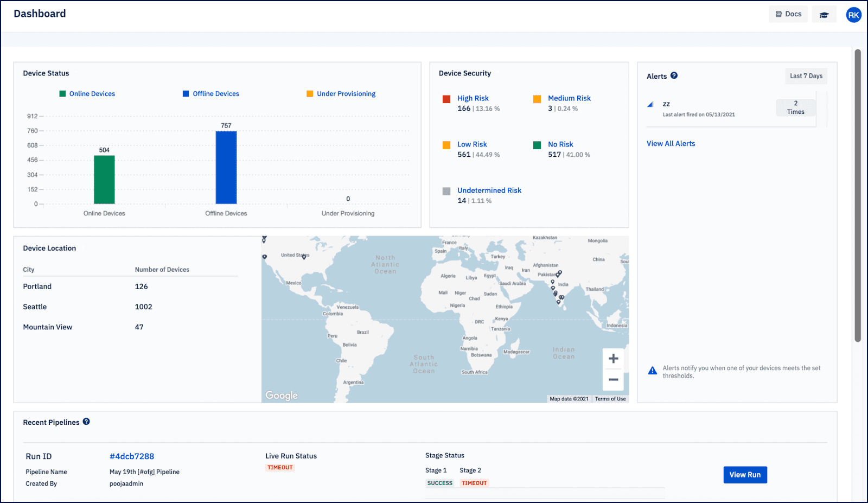Click the Recent Pipelines help icon
Screen dimensions: 868x503
click(x=86, y=422)
